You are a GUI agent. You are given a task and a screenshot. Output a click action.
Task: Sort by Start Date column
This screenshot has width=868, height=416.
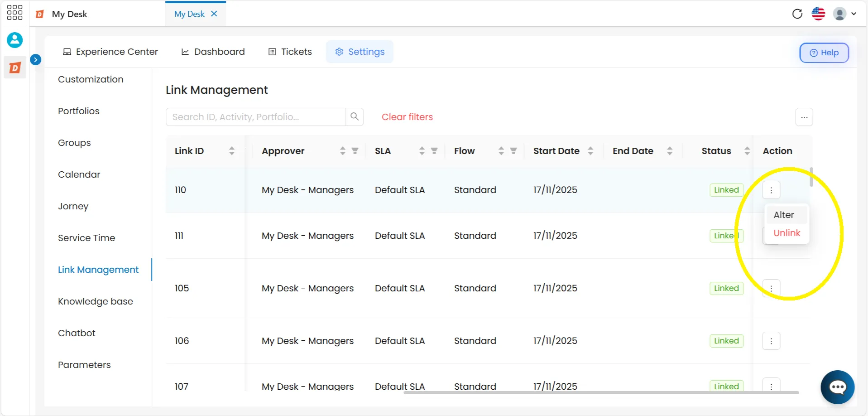click(x=590, y=151)
